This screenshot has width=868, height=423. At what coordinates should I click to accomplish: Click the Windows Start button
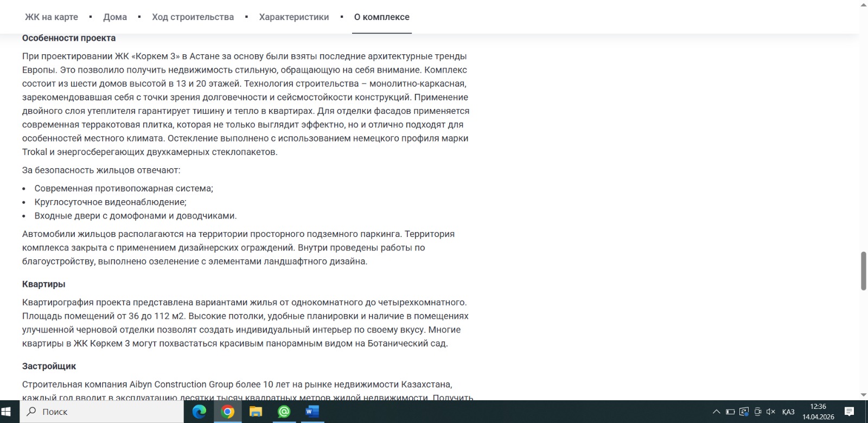click(x=10, y=412)
